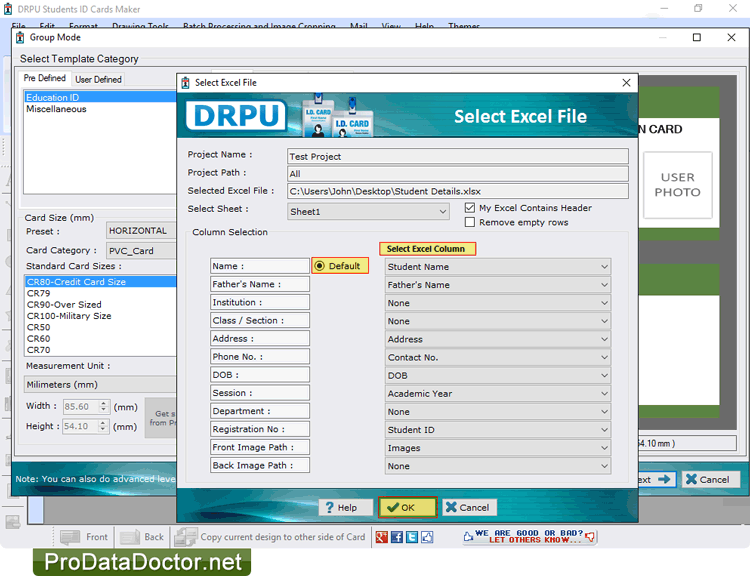The image size is (750, 576).
Task: Click the Selected Excel File path field
Action: click(458, 191)
